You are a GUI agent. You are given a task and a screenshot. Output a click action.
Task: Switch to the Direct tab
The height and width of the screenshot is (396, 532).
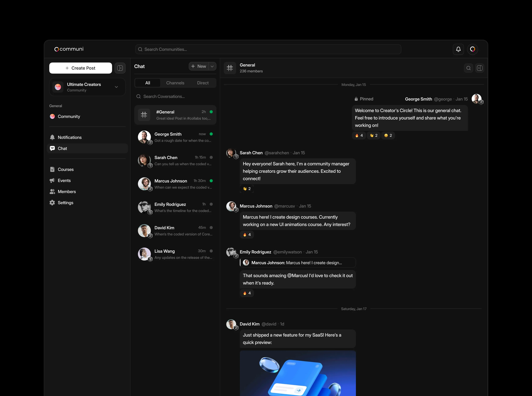[203, 83]
